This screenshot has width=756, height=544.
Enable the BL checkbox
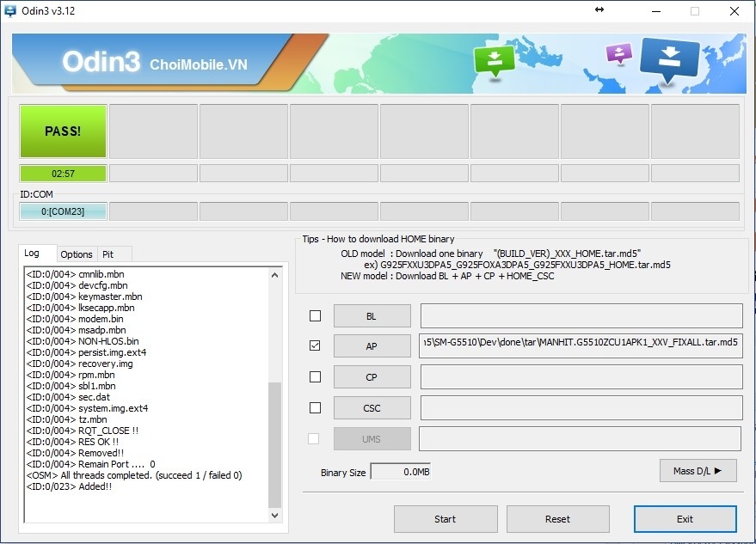pos(315,315)
